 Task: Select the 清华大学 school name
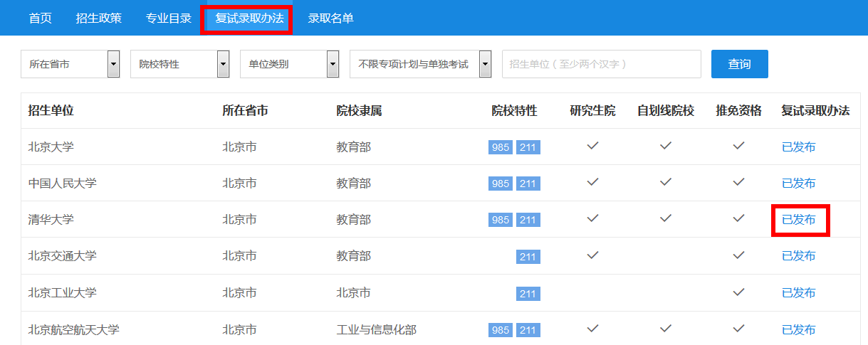(x=51, y=219)
